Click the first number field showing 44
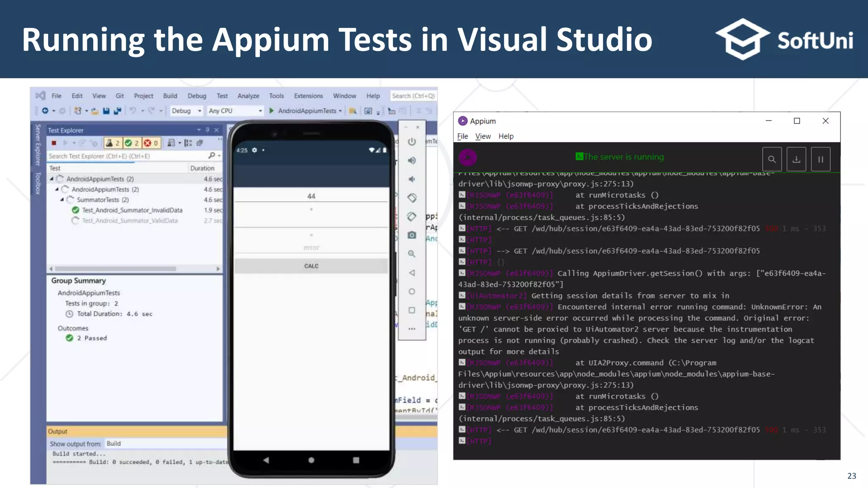The height and width of the screenshot is (488, 868). tap(311, 196)
